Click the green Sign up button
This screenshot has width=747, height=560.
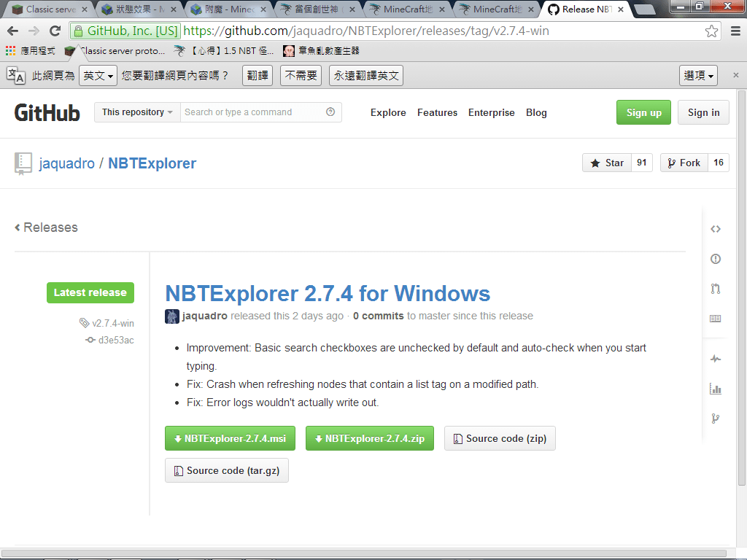[x=643, y=112]
